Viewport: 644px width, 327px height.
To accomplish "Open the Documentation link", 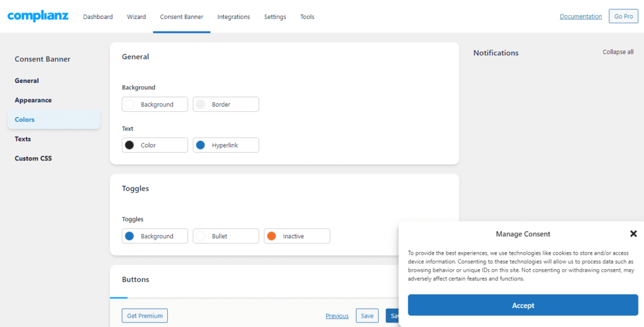I will click(x=580, y=16).
